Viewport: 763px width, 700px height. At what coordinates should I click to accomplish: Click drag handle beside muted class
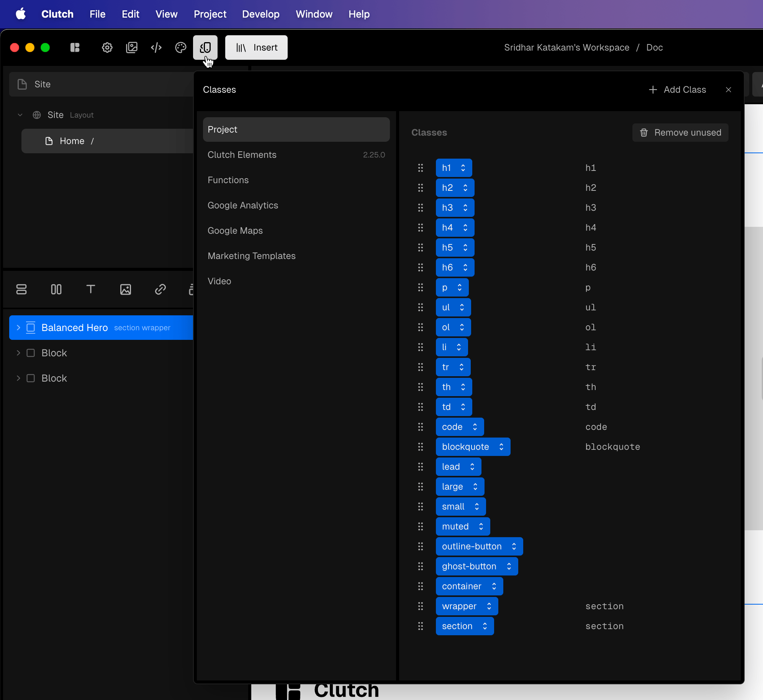click(421, 526)
